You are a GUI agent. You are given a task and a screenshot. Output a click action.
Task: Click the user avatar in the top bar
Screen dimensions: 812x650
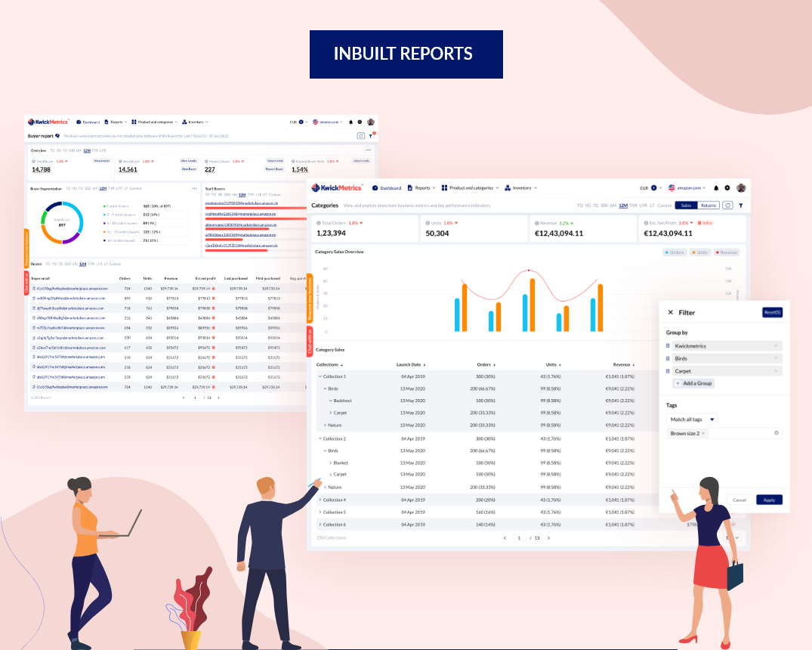(x=741, y=188)
